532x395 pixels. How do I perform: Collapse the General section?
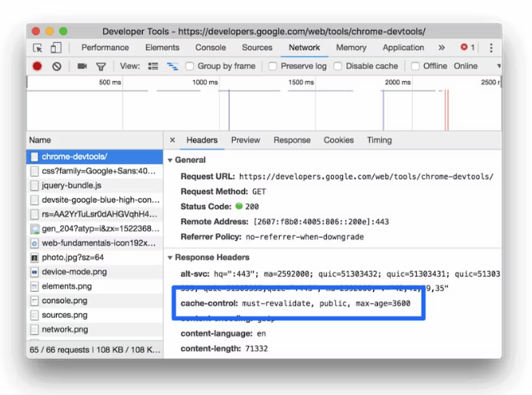tap(170, 160)
